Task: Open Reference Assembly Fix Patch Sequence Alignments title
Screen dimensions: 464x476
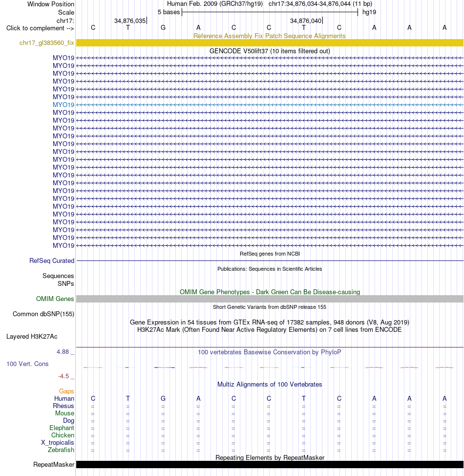Action: [x=270, y=36]
